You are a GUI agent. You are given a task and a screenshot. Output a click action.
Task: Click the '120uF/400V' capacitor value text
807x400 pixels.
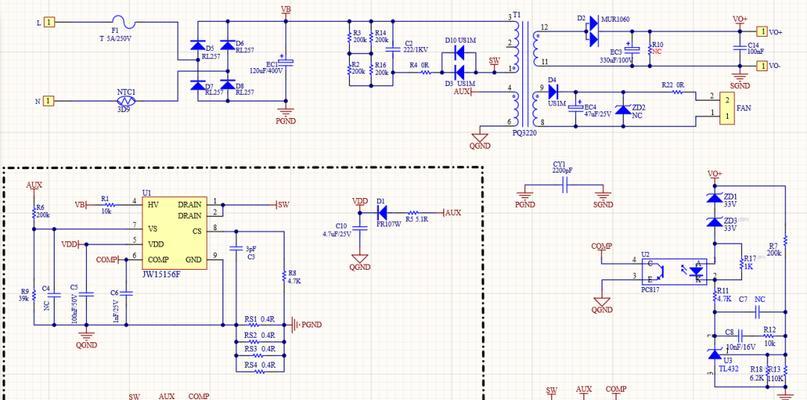[266, 70]
